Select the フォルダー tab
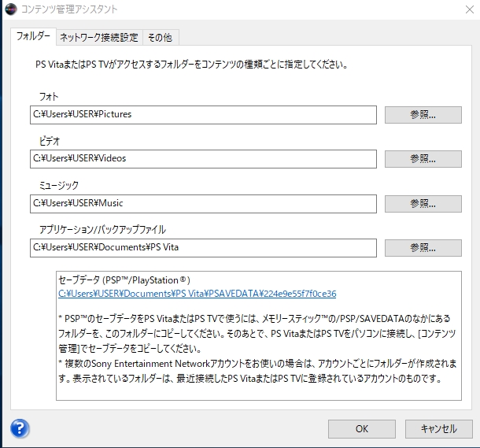Viewport: 480px width, 448px height. [33, 36]
